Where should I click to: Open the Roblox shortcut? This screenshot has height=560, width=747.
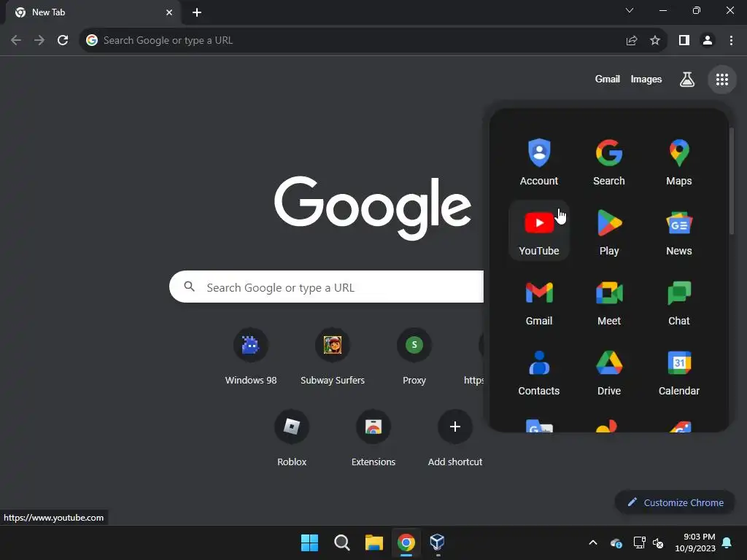[292, 438]
